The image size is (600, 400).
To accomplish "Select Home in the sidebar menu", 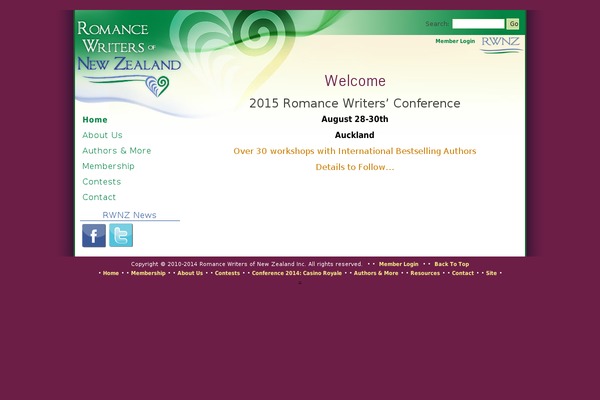I will [95, 120].
